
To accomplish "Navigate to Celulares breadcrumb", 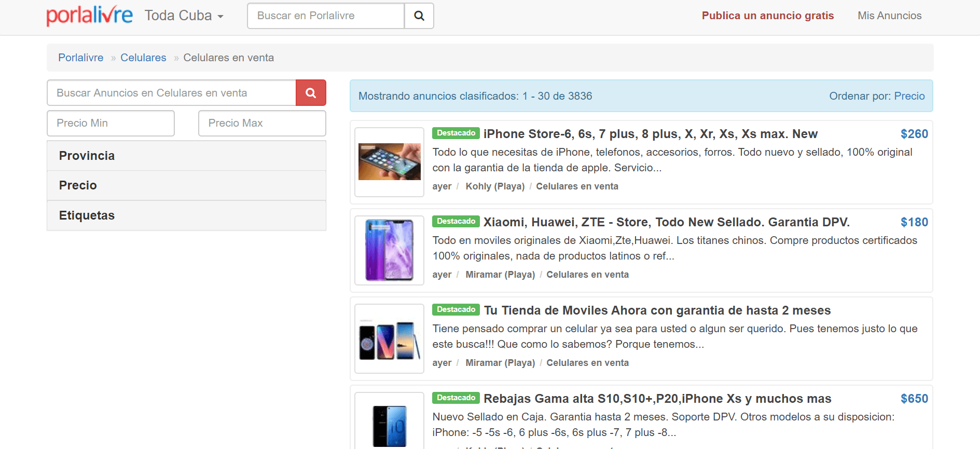I will (x=143, y=58).
